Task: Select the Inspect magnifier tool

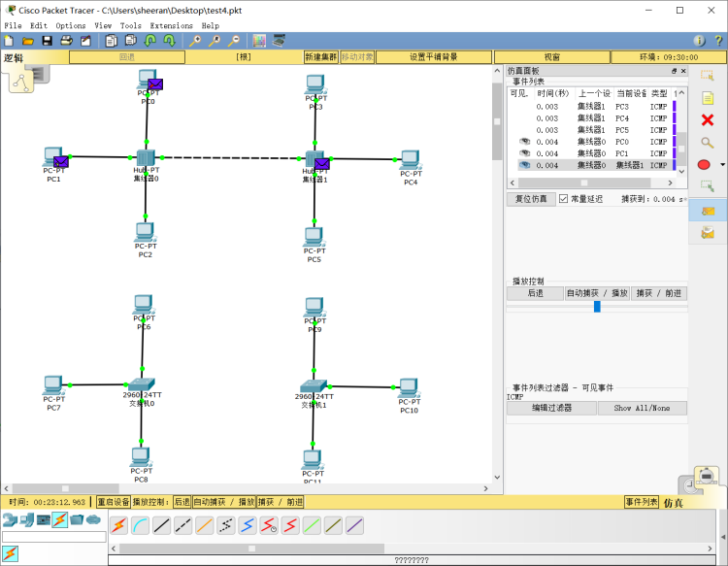Action: (x=707, y=143)
